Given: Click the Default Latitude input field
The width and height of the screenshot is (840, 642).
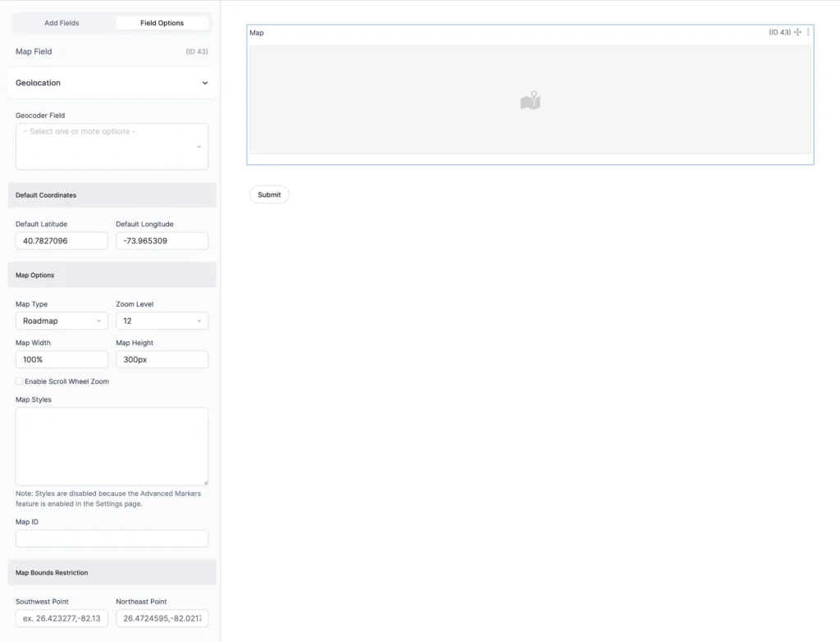Looking at the screenshot, I should [x=62, y=241].
